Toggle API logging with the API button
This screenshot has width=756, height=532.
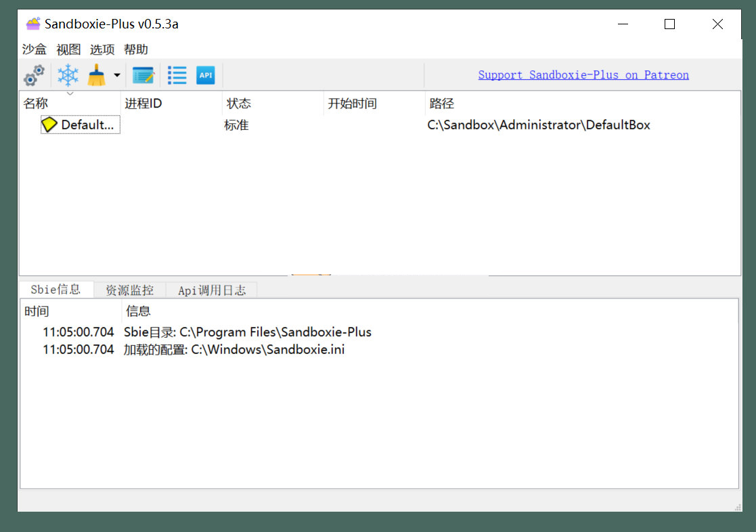(x=205, y=74)
